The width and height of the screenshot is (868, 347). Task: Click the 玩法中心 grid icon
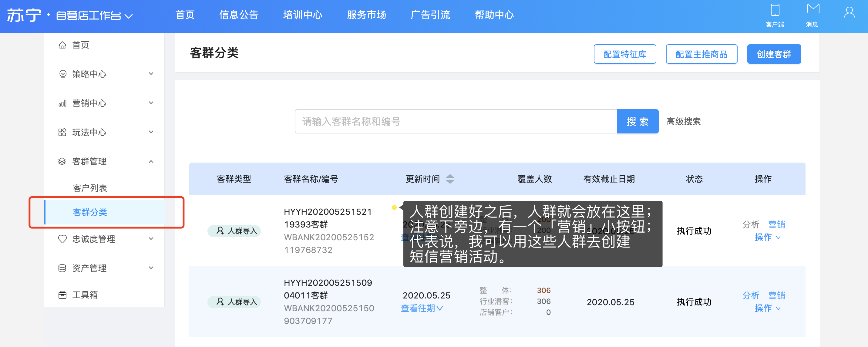pos(62,132)
